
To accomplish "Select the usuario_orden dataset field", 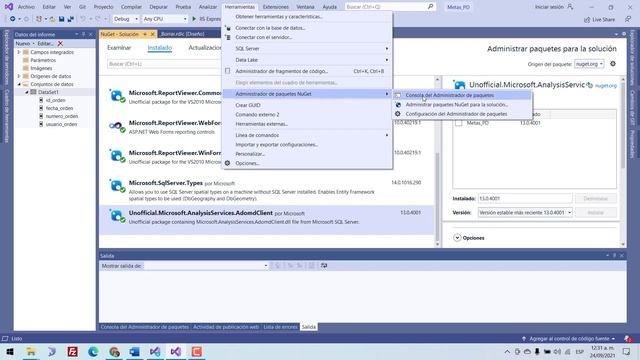I will click(x=61, y=124).
